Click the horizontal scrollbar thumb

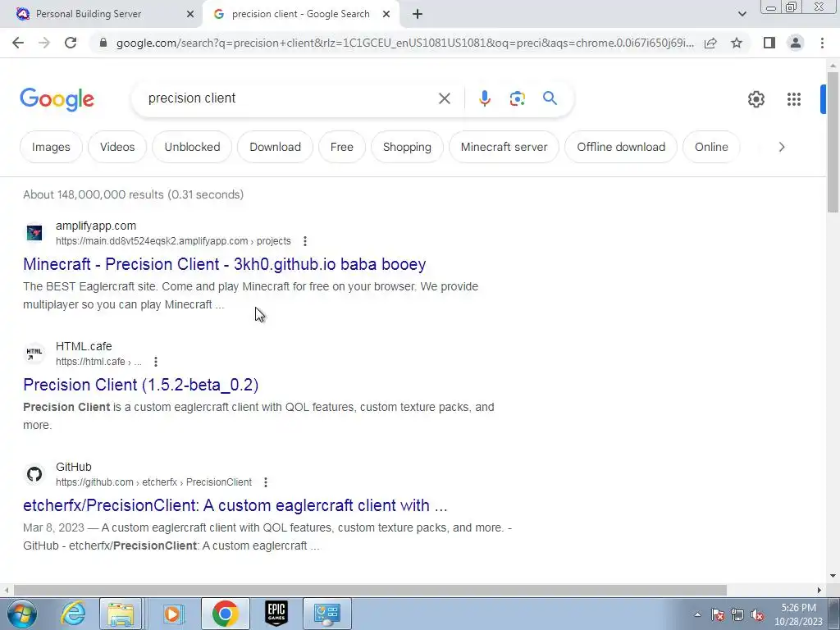(x=370, y=590)
